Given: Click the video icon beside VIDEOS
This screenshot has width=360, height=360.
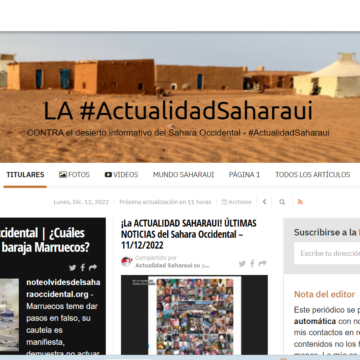Looking at the screenshot, I should pyautogui.click(x=108, y=175).
